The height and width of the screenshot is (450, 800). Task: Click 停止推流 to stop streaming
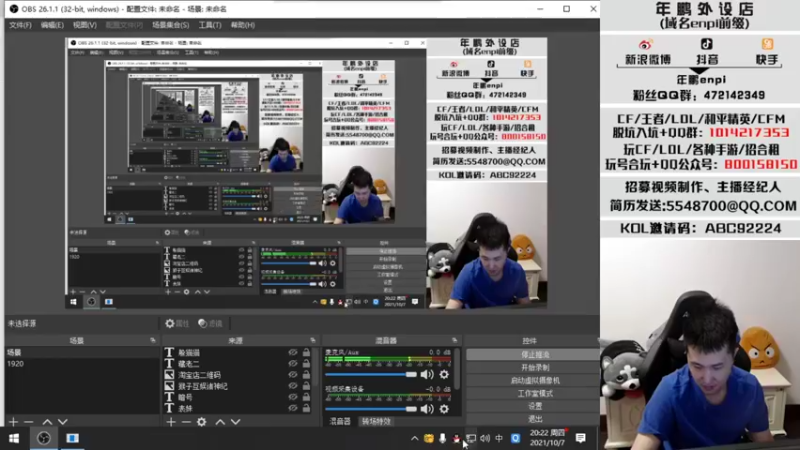click(534, 355)
